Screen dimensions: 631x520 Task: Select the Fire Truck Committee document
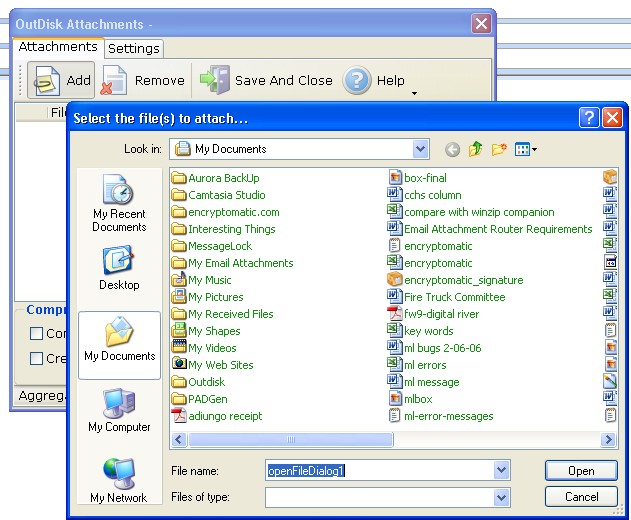(446, 297)
